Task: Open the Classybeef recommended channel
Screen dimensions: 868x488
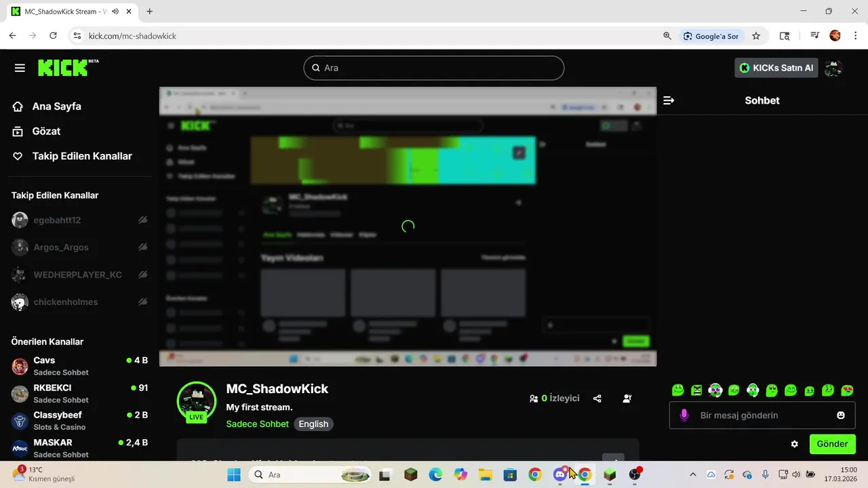Action: [80, 421]
